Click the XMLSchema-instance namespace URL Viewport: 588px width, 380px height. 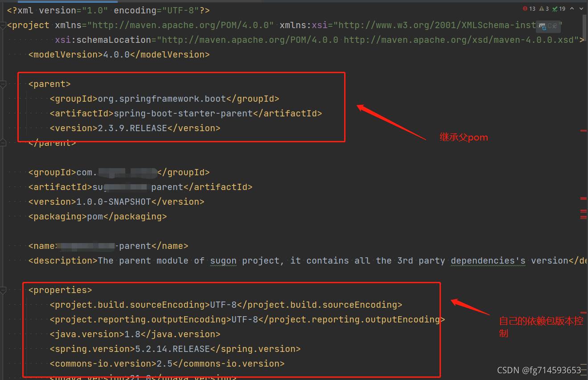pyautogui.click(x=447, y=25)
